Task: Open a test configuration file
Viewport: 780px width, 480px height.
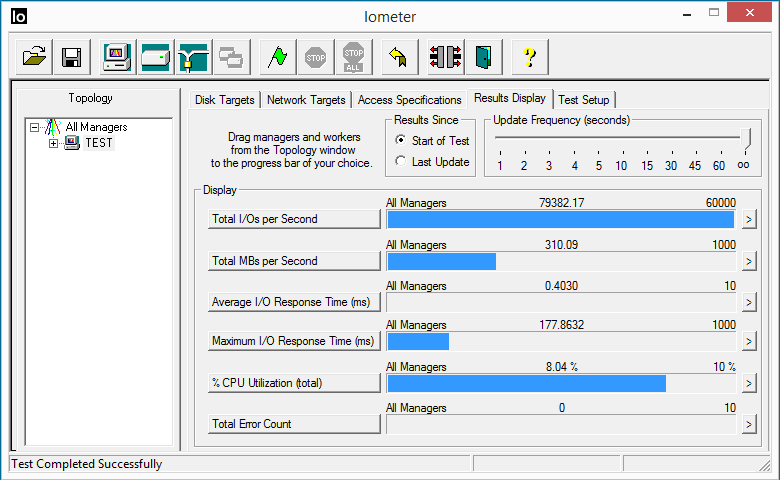Action: tap(34, 57)
